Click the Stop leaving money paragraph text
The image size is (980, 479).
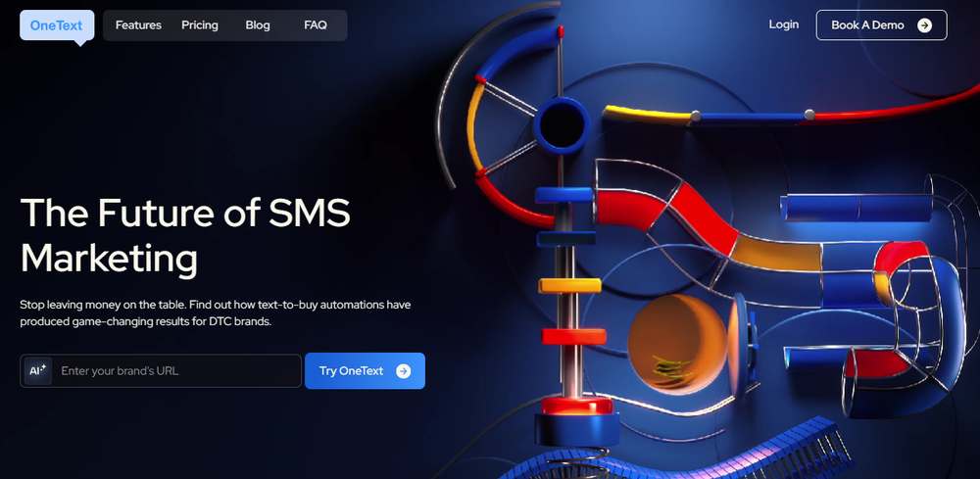pos(215,313)
